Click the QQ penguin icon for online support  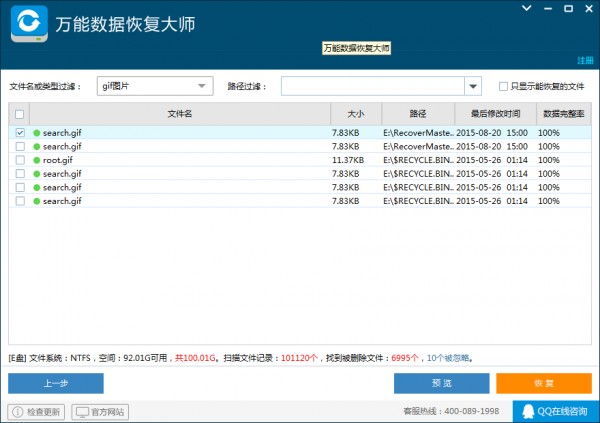[x=526, y=411]
